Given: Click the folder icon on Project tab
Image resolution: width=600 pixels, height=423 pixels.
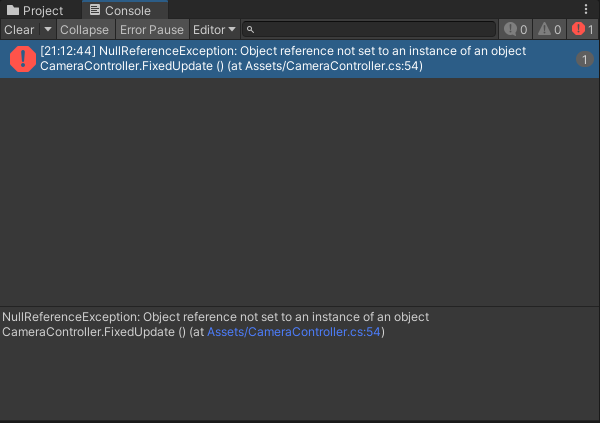Looking at the screenshot, I should (13, 10).
